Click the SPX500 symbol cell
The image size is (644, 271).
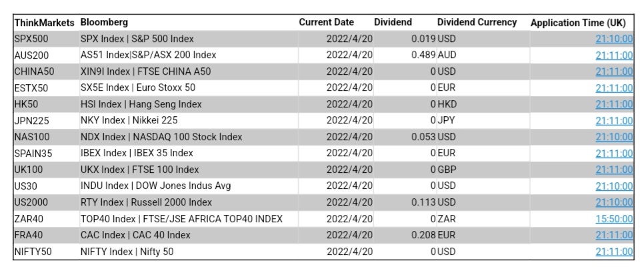(31, 39)
